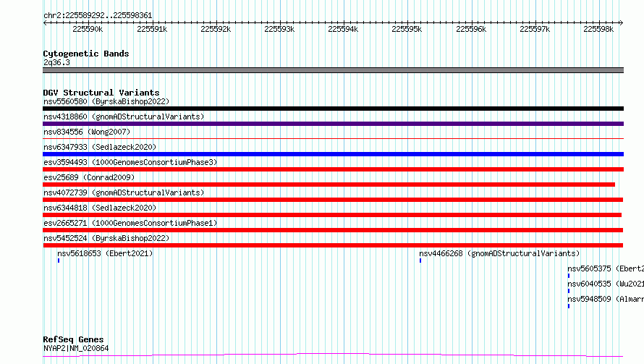Open variant nsv5605375 (Ebert) label
The height and width of the screenshot is (364, 644).
pos(606,268)
